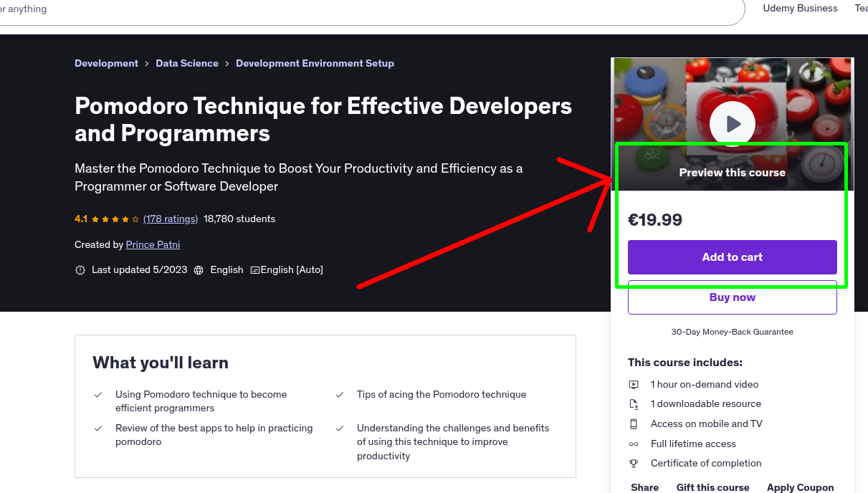Click the downloadable resource icon
The image size is (868, 493).
click(634, 403)
